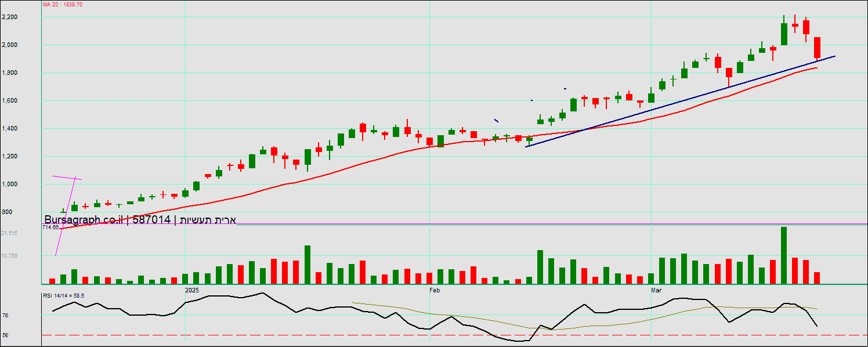Click the 1,200 price axis label
The image size is (868, 347).
(10, 157)
